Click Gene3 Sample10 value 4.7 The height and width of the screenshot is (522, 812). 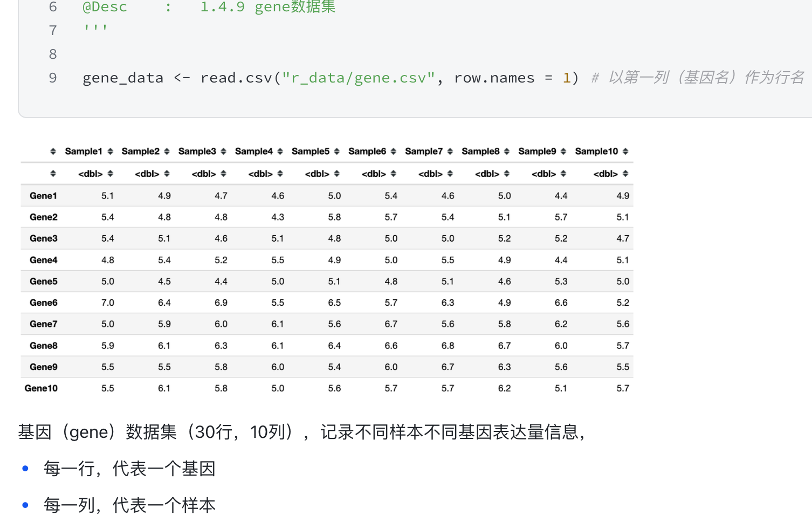click(x=623, y=238)
